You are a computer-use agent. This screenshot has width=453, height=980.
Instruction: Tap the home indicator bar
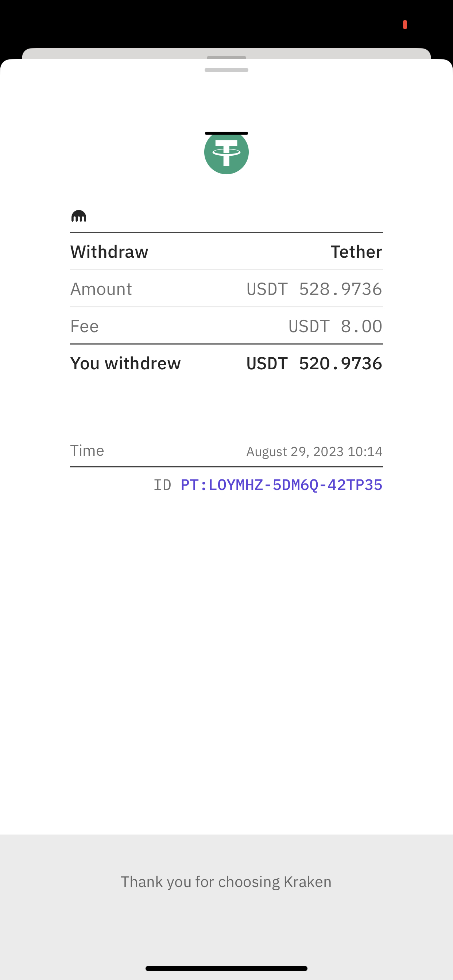226,968
